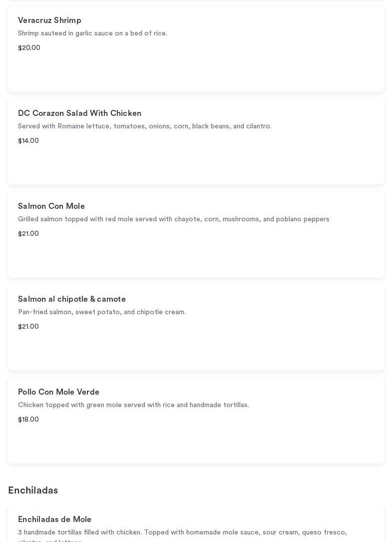Open the Pollo Con Mole Verde title
Viewport: 392px width, 542px height.
coord(58,392)
